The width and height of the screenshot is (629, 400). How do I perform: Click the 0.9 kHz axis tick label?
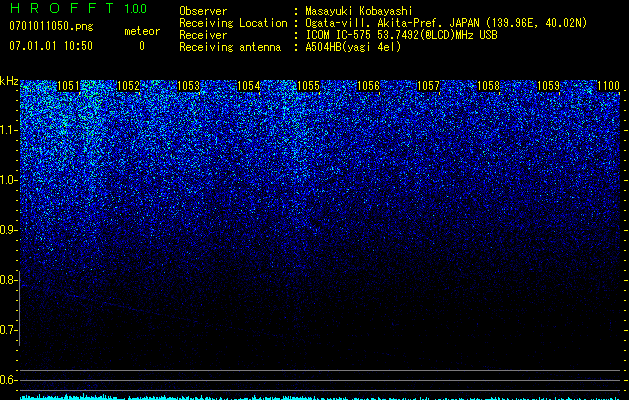coord(7,230)
